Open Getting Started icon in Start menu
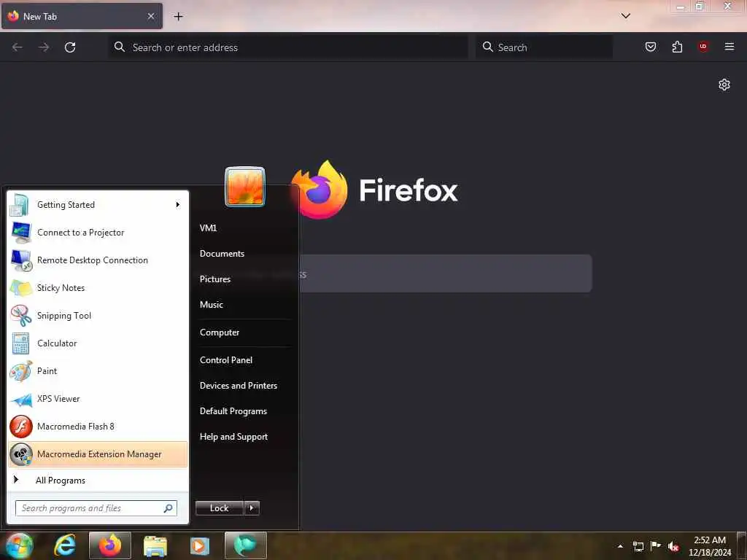747x560 pixels. [20, 205]
